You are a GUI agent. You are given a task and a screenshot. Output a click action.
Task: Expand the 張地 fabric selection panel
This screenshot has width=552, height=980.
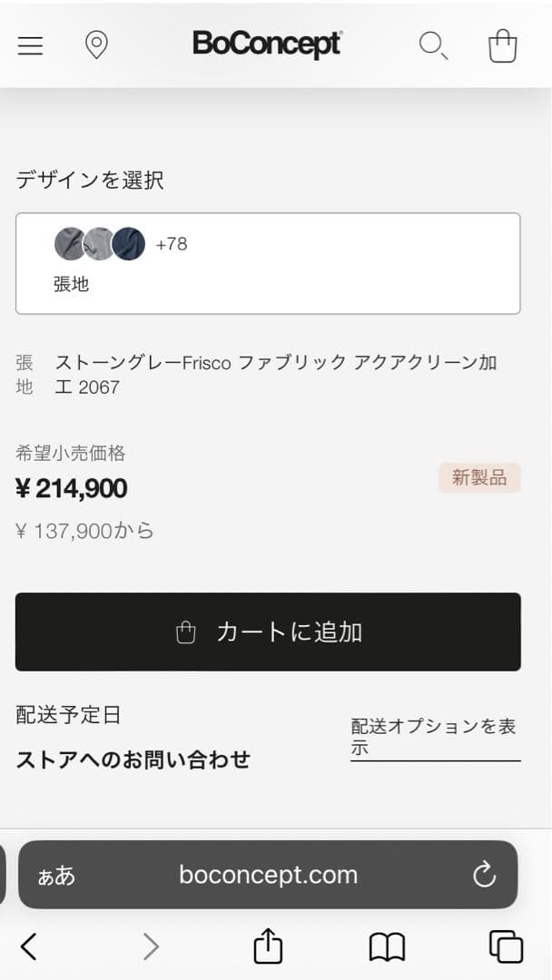click(267, 262)
